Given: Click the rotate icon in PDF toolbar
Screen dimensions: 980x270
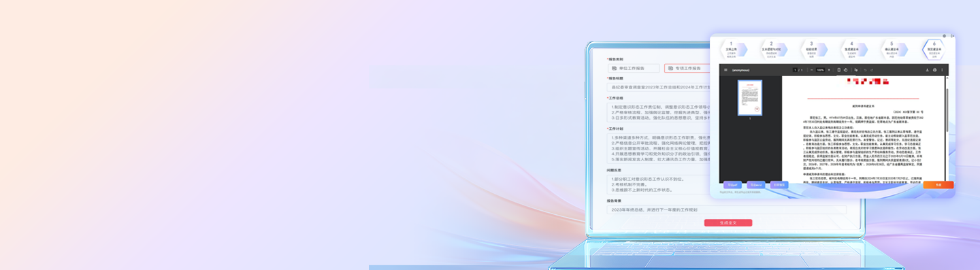Looking at the screenshot, I should pos(846,70).
